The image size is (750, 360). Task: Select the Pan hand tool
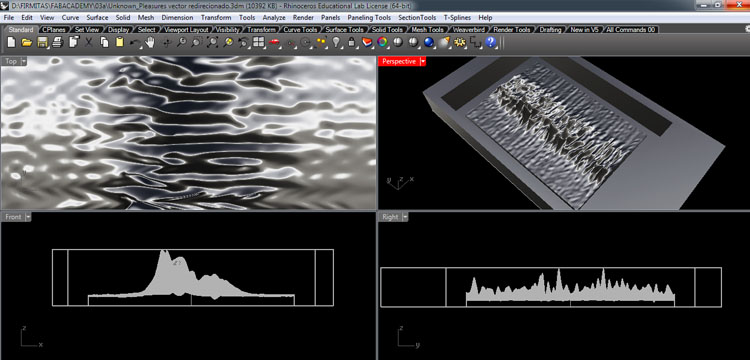tap(150, 43)
